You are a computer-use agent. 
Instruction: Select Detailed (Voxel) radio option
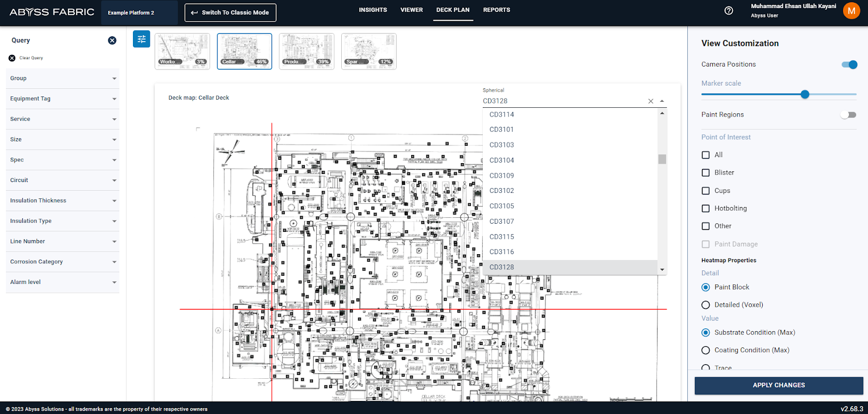[706, 305]
